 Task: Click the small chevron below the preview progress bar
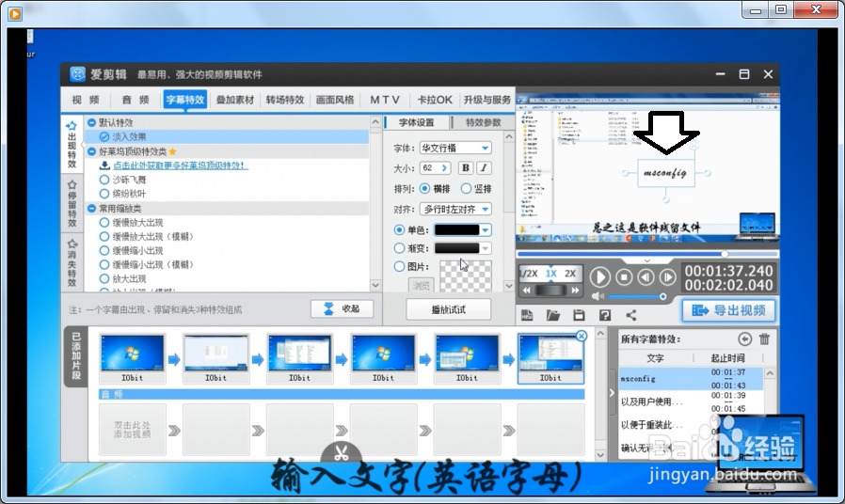point(647,260)
